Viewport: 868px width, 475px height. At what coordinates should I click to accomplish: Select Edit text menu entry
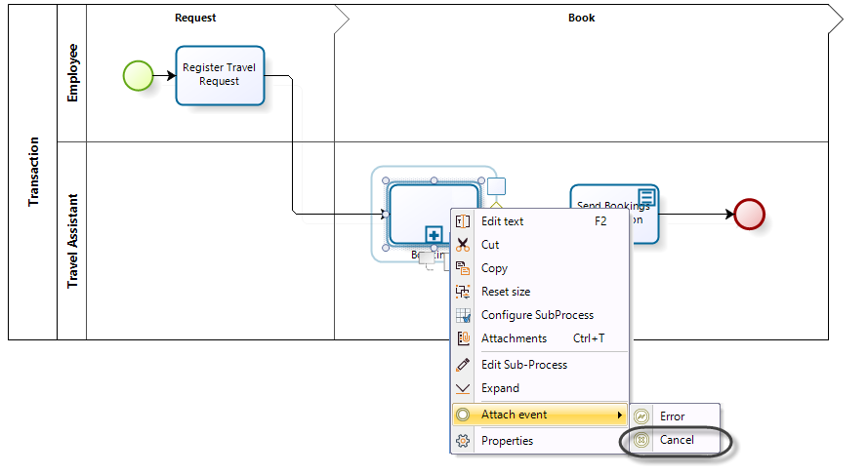click(502, 221)
